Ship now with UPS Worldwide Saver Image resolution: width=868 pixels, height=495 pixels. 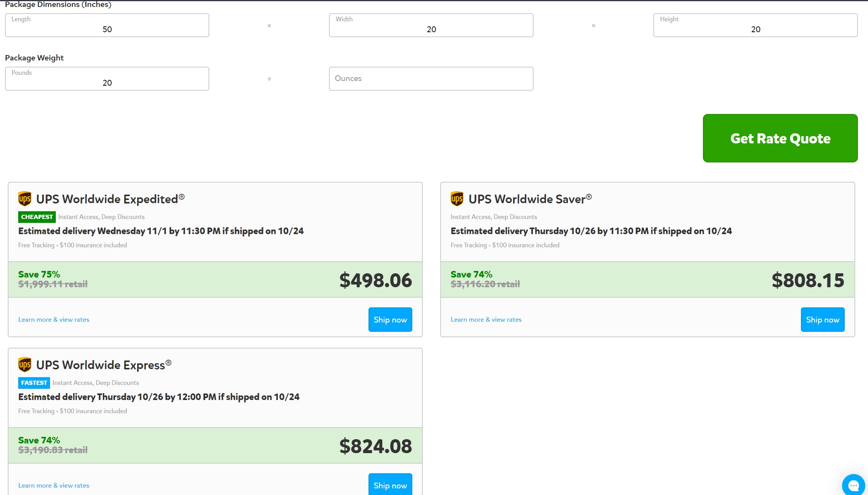823,320
